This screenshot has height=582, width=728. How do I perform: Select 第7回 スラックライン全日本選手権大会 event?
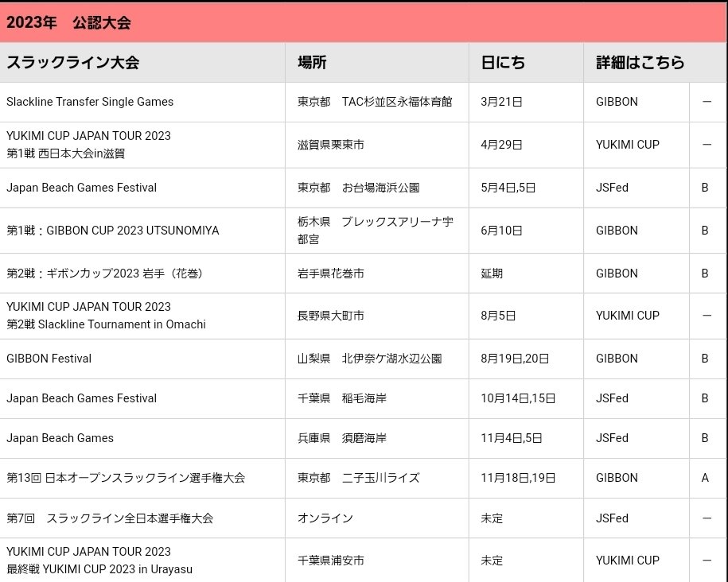[110, 518]
